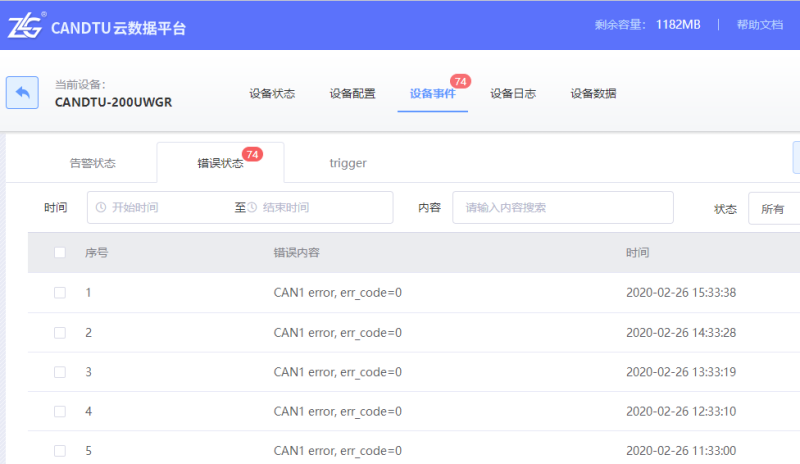Screen dimensions: 800x464
Task: Open the 设备日志 tab
Action: 513,93
